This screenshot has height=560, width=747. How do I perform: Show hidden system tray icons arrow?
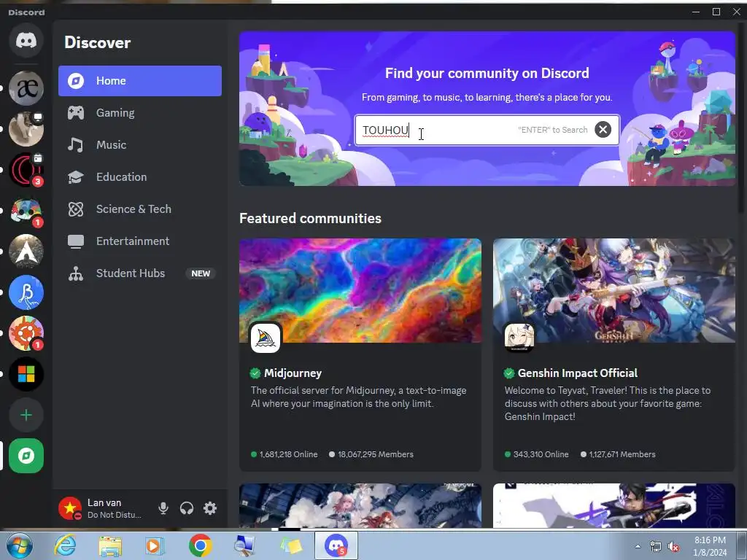click(x=638, y=546)
